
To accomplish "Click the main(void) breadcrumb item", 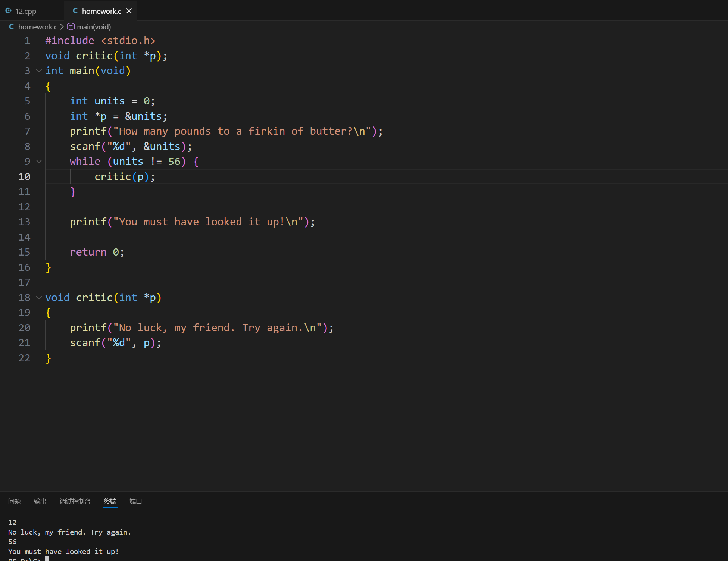I will pyautogui.click(x=94, y=27).
